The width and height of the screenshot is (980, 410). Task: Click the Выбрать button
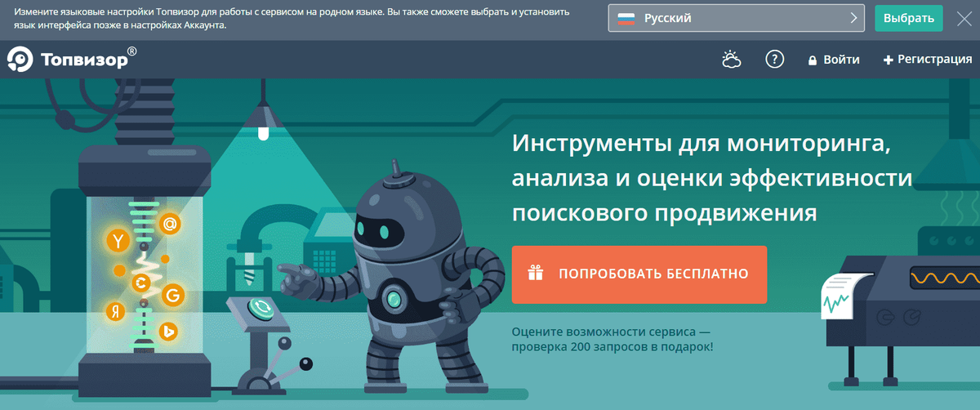point(908,18)
